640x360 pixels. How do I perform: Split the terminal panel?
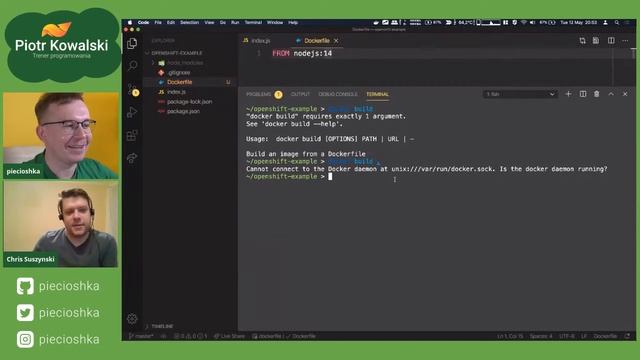(x=583, y=94)
